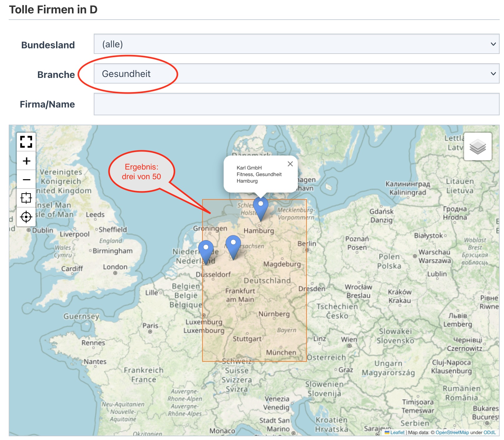Click the Branche label
Screen dimensions: 504x440
click(56, 74)
